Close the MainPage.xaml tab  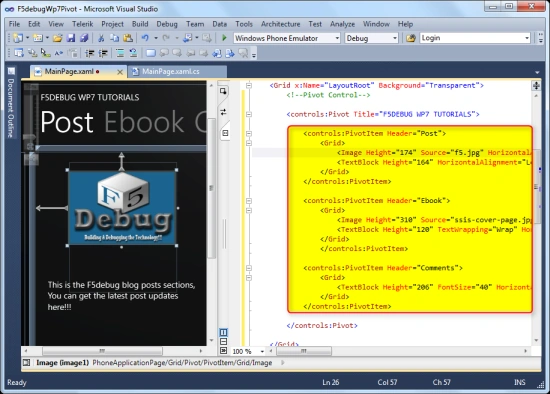click(x=120, y=72)
